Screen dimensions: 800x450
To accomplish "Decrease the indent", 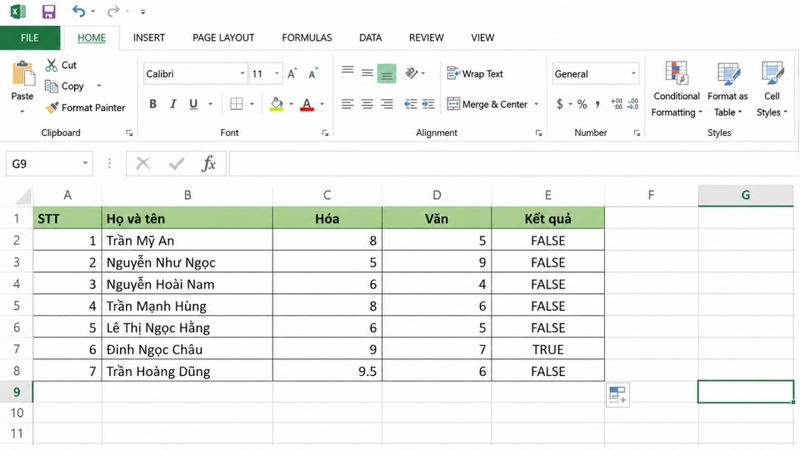I will tap(410, 105).
